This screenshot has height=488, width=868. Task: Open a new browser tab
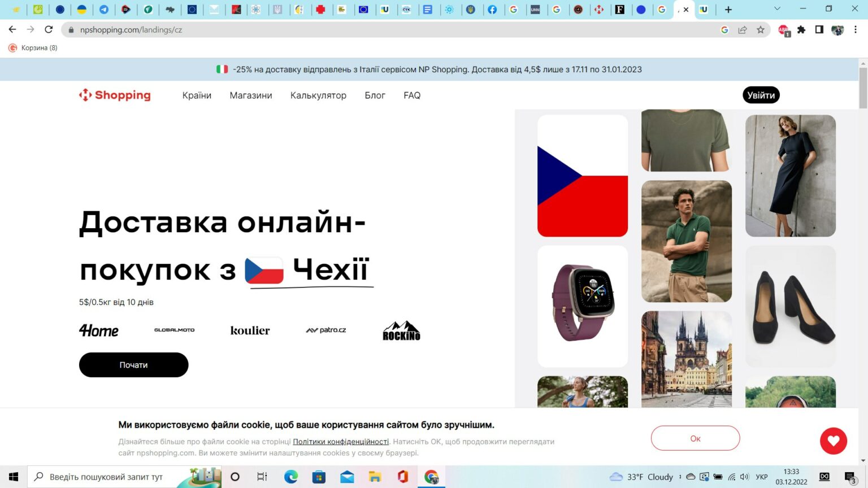click(x=728, y=9)
